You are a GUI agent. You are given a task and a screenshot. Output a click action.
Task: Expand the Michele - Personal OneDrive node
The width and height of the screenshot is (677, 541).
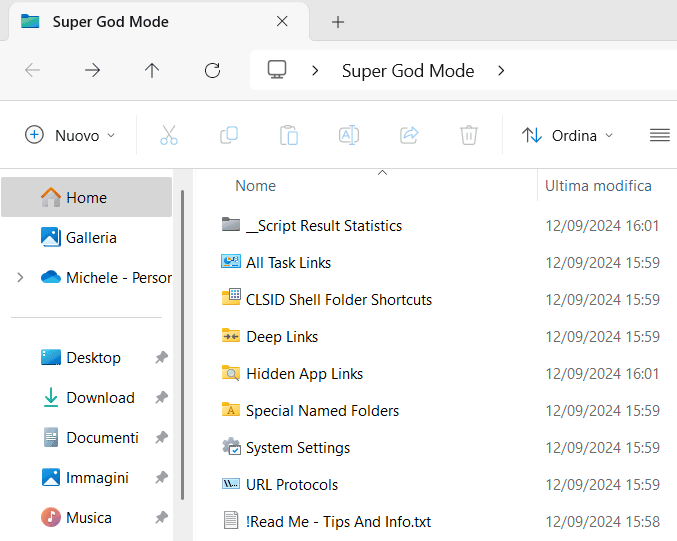coord(20,277)
